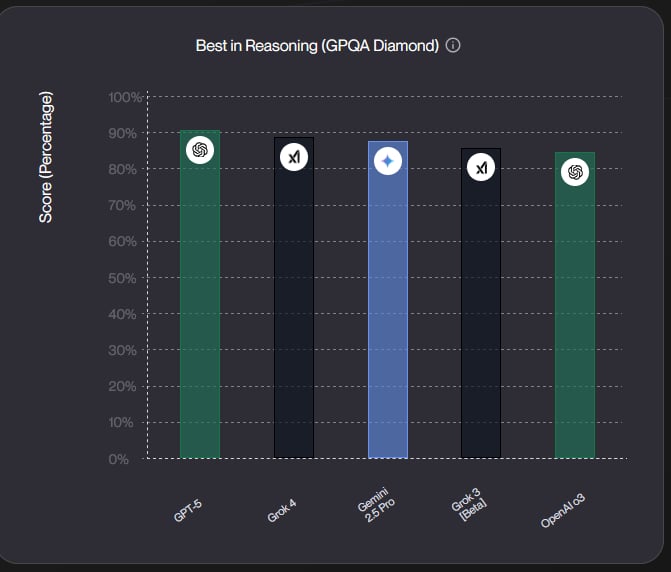Click the '80%' y-axis tick label
This screenshot has width=671, height=572.
click(122, 169)
